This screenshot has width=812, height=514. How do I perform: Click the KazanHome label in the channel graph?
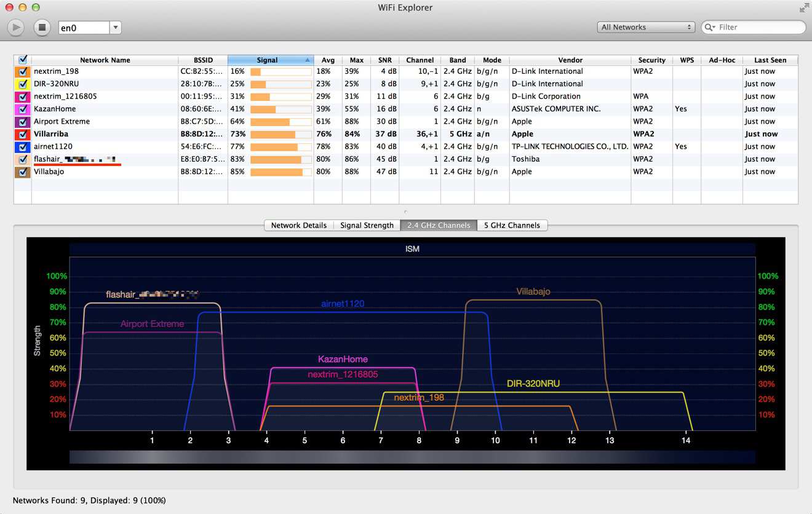tap(343, 359)
